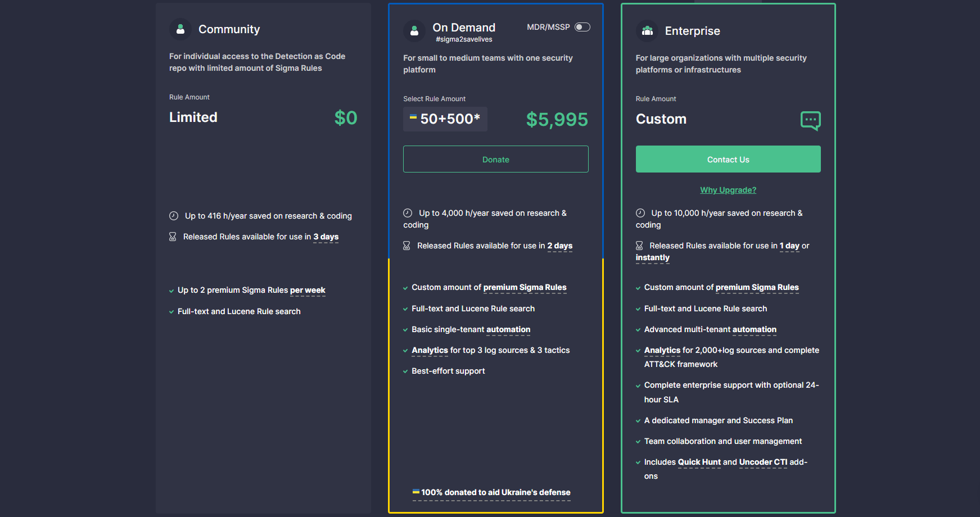Click clock icon beside 416 h/year saved
Image resolution: width=980 pixels, height=517 pixels.
tap(174, 216)
